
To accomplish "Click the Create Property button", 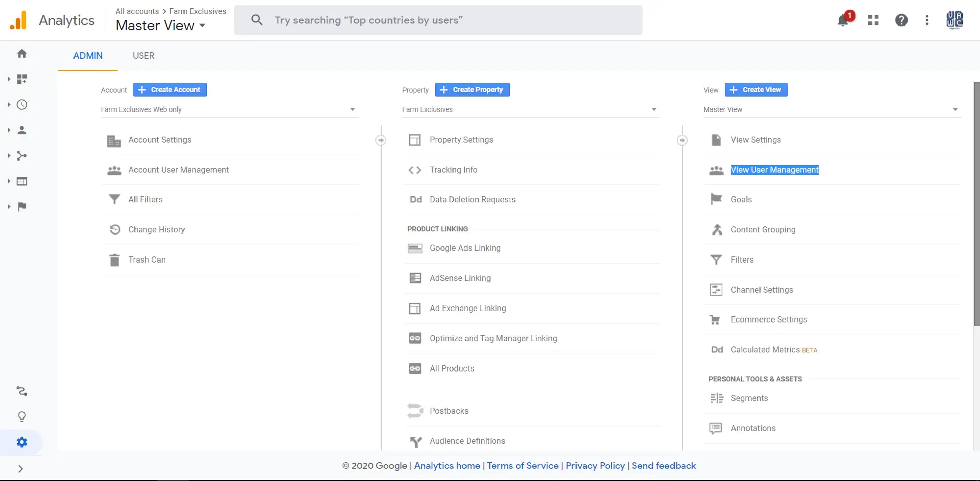I will click(x=472, y=90).
